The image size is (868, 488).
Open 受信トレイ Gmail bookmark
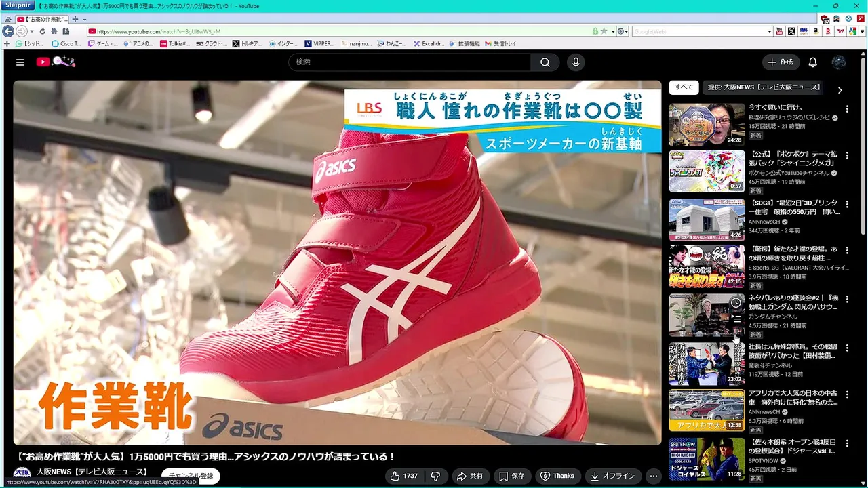point(500,43)
